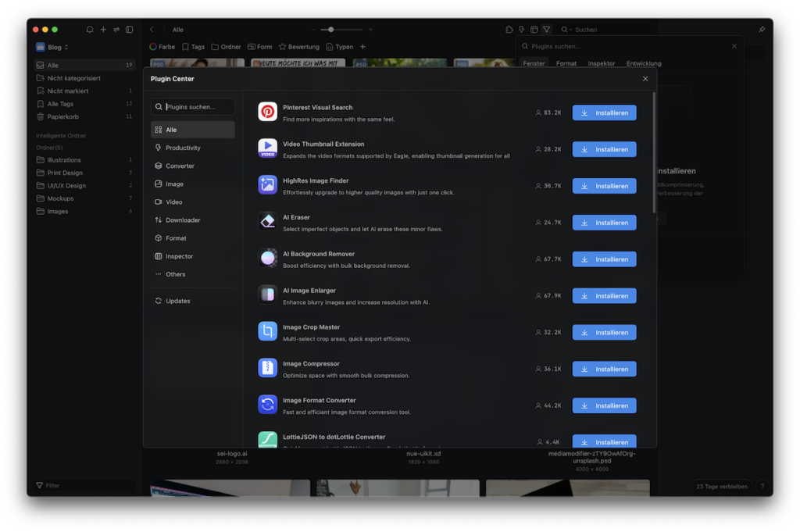Click the pin icon at top right
This screenshot has width=800, height=532.
[x=762, y=30]
